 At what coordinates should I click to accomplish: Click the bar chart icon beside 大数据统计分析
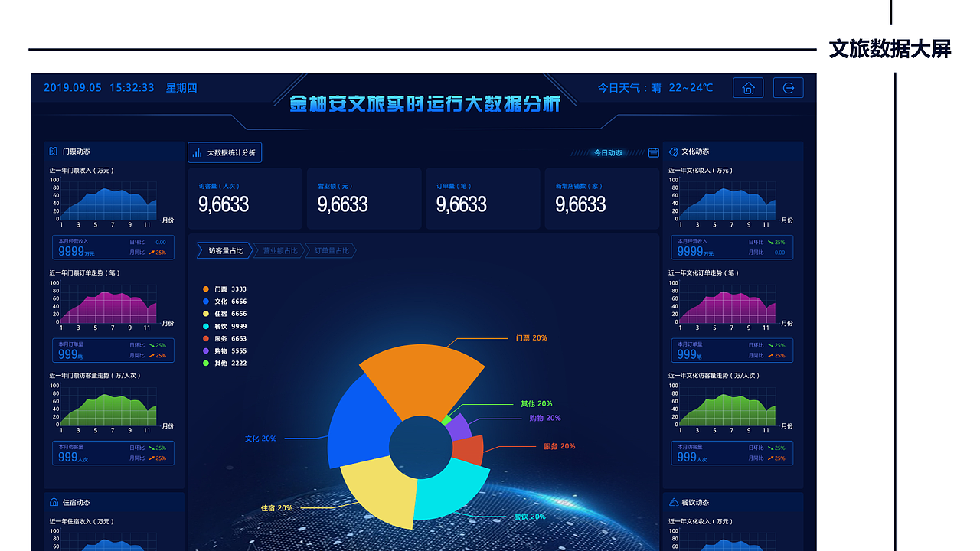(198, 152)
